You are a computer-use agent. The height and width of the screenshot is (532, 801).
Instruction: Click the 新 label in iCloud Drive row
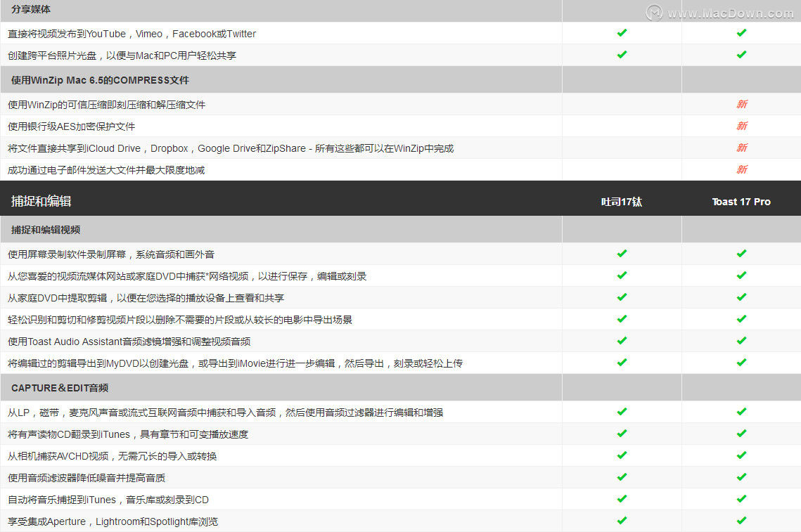pos(742,148)
